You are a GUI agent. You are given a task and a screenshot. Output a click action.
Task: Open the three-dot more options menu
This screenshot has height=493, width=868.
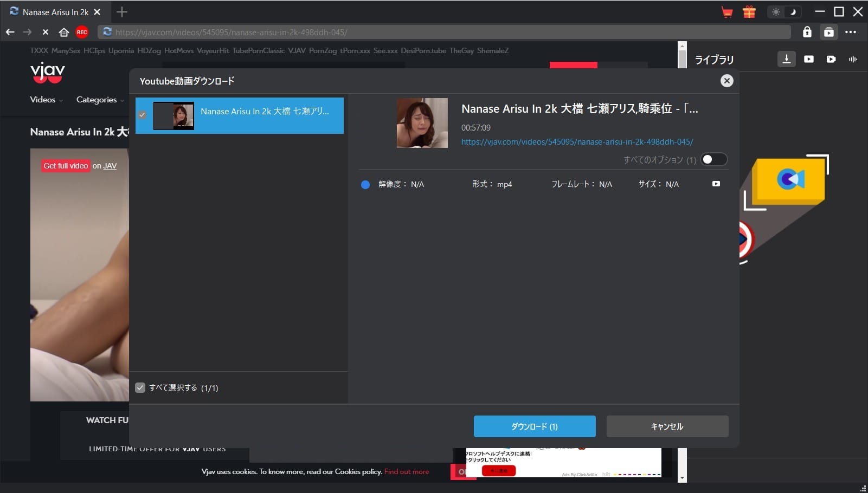point(851,32)
